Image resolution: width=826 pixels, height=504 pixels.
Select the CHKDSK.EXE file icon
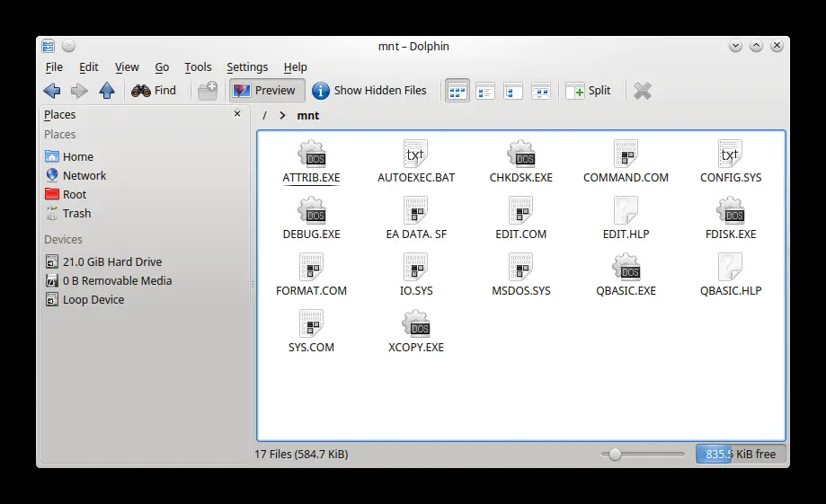point(521,154)
